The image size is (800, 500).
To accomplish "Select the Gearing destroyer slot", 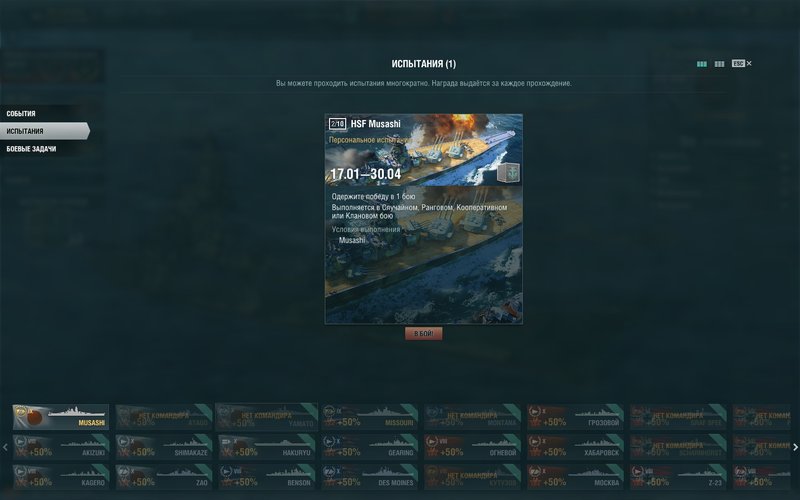I will [x=369, y=447].
